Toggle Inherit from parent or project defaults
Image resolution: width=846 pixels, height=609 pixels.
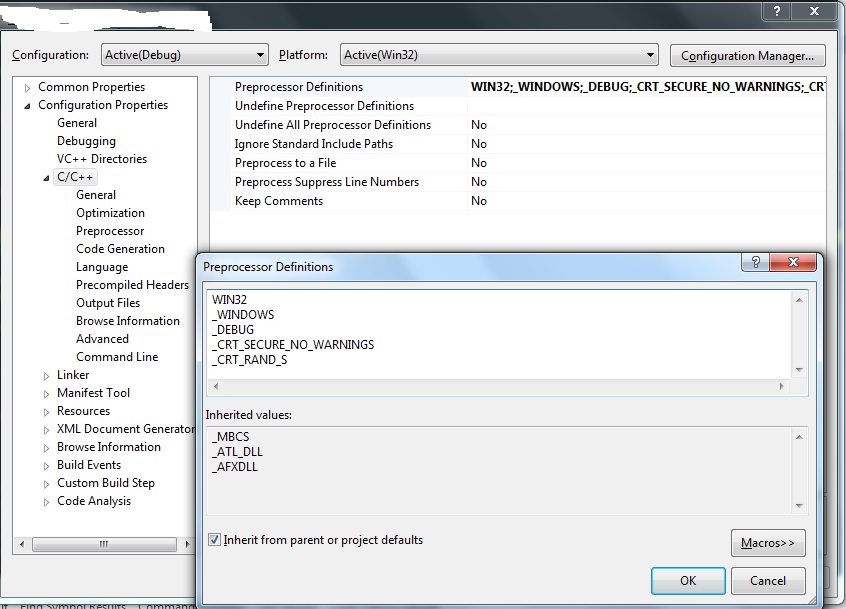point(214,540)
